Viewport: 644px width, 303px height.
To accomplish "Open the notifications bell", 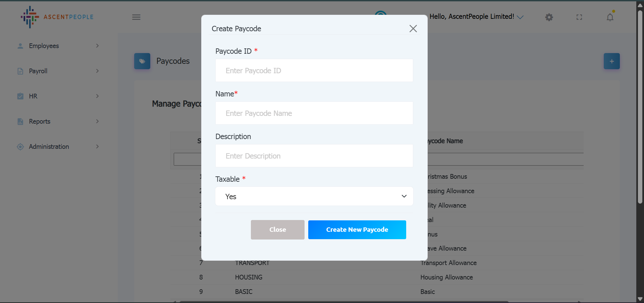I will coord(610,17).
